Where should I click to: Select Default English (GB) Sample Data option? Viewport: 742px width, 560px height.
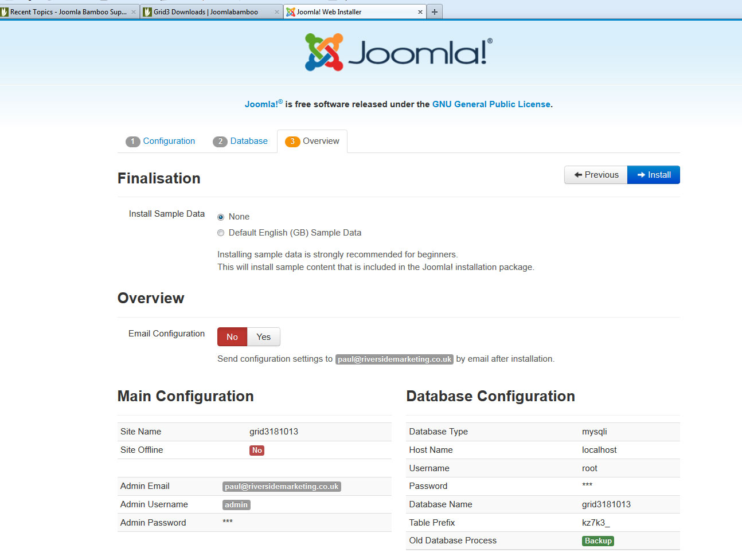[221, 233]
